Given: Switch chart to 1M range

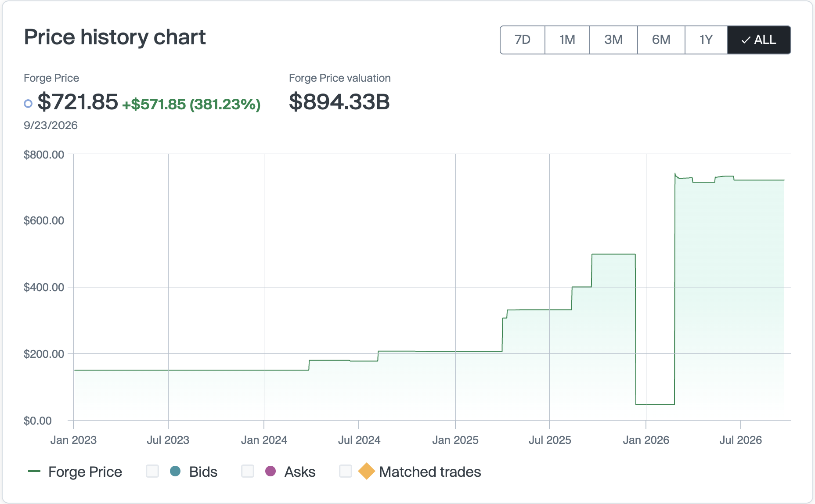Looking at the screenshot, I should click(x=567, y=40).
